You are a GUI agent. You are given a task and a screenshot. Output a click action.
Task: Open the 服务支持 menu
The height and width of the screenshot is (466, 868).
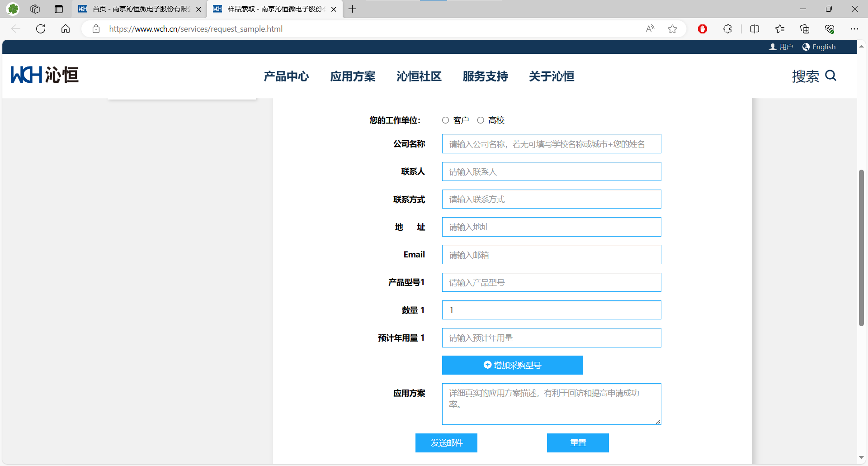click(485, 76)
